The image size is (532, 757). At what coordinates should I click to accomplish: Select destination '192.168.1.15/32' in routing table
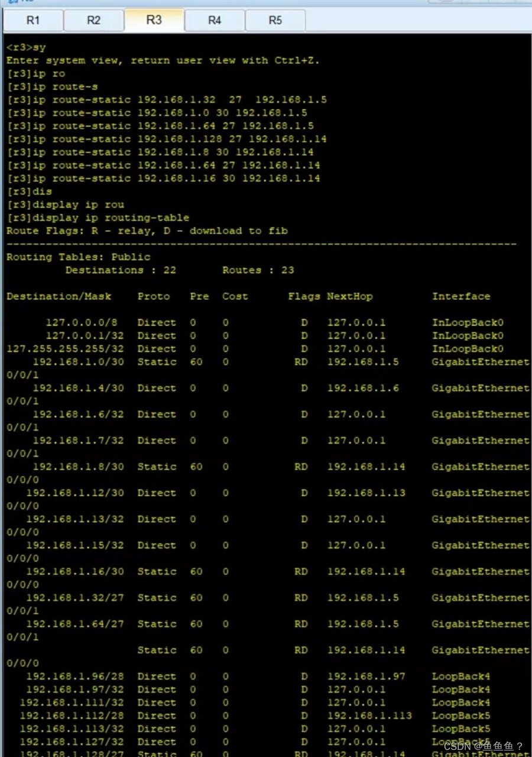tap(75, 545)
